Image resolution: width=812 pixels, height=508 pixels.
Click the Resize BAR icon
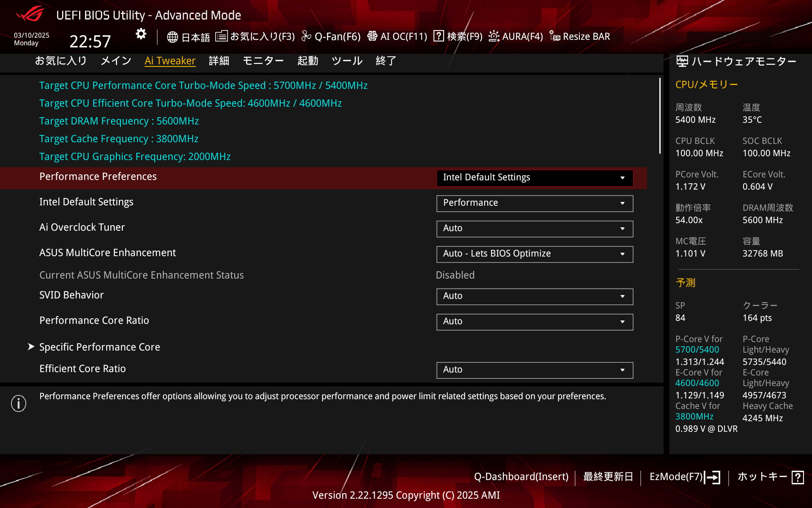pos(555,36)
